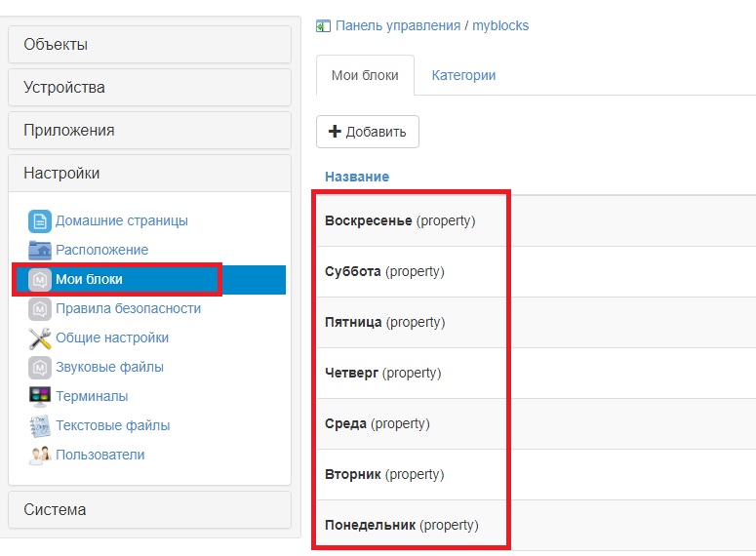This screenshot has width=756, height=556.
Task: Click the Пользователи people icon
Action: [x=39, y=455]
